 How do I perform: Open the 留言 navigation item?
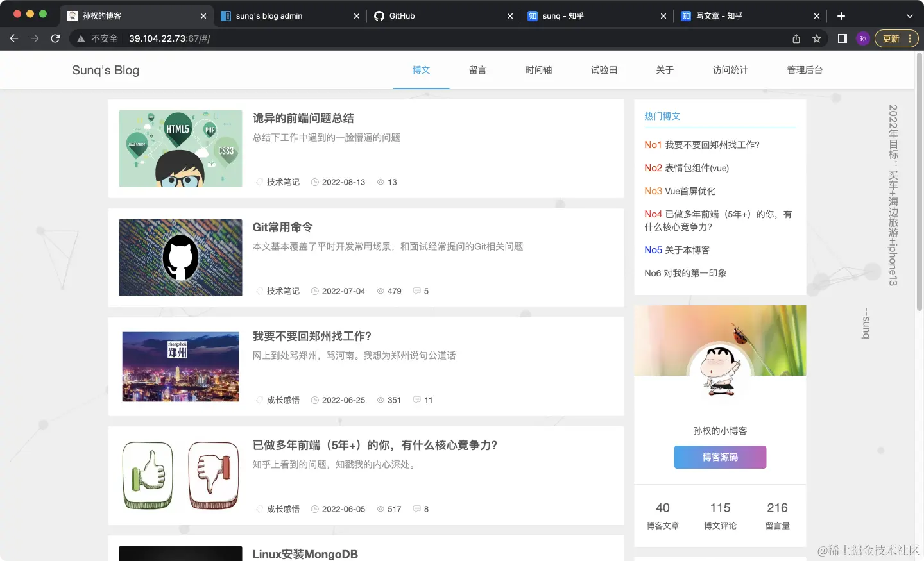(477, 70)
